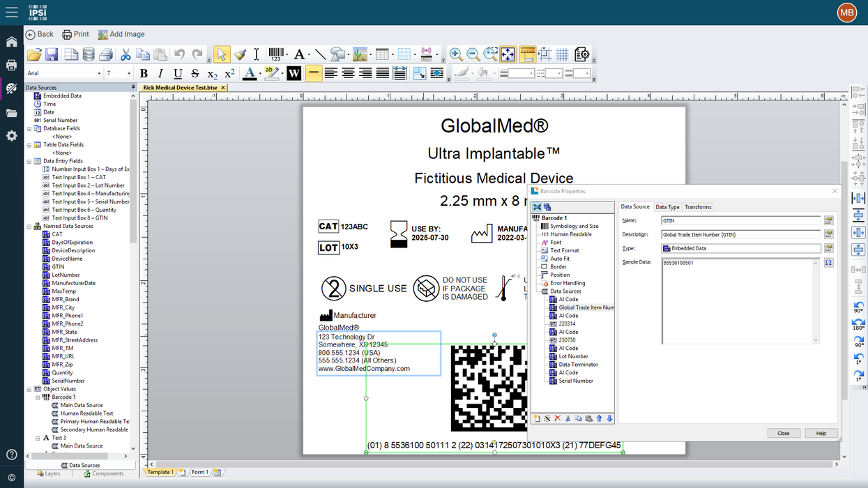Viewport: 868px width, 488px height.
Task: Fit the template to the window
Action: (508, 54)
